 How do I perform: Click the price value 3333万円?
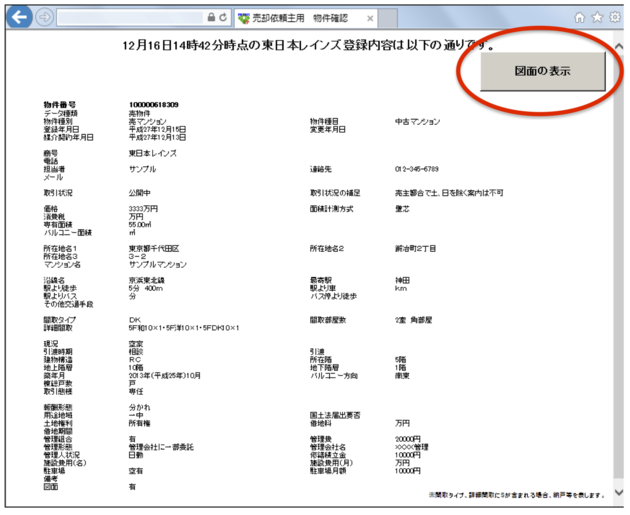point(143,208)
